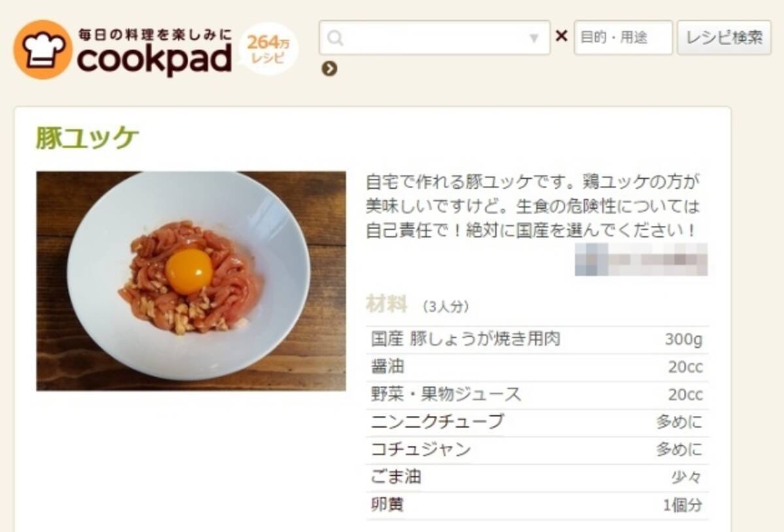784x532 pixels.
Task: Click the 野菜・果物ジュース ingredient
Action: click(x=446, y=394)
